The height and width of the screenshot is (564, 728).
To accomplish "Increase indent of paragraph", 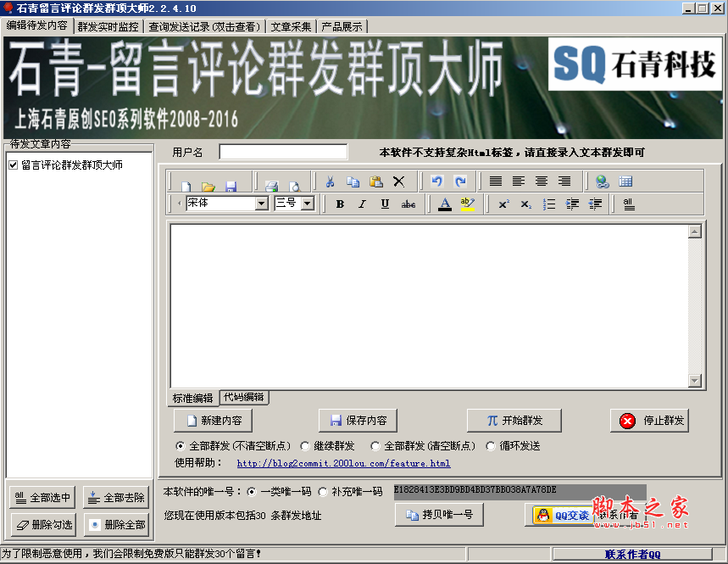I will click(572, 204).
